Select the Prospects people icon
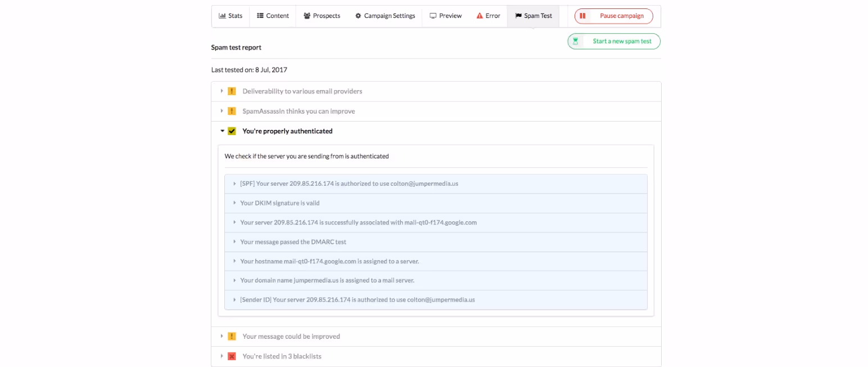The width and height of the screenshot is (868, 367). tap(306, 16)
